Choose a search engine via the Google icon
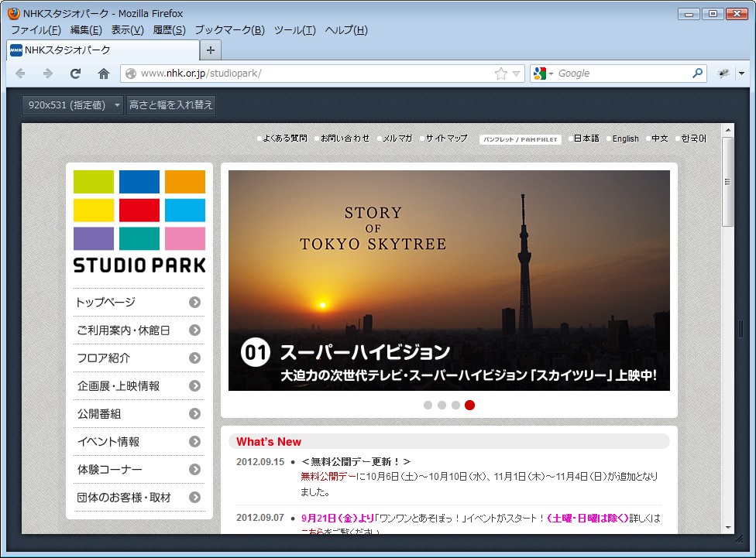Viewport: 756px width, 558px height. 540,74
